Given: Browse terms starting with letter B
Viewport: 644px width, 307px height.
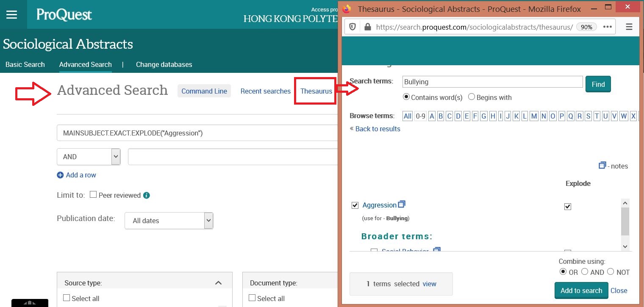Looking at the screenshot, I should 441,116.
